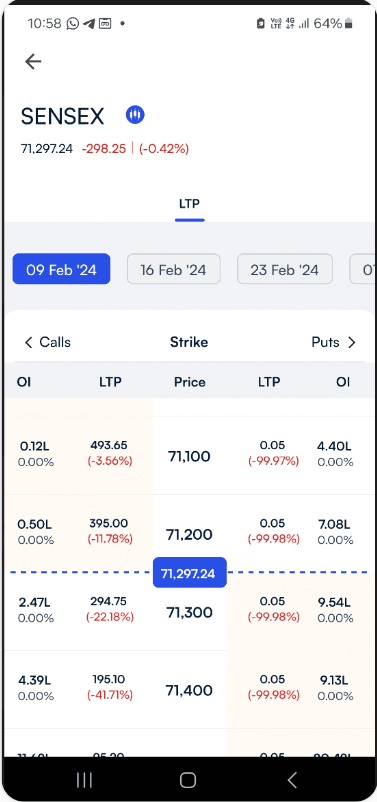Tap Android recent apps button
This screenshot has height=802, width=377.
[x=84, y=779]
